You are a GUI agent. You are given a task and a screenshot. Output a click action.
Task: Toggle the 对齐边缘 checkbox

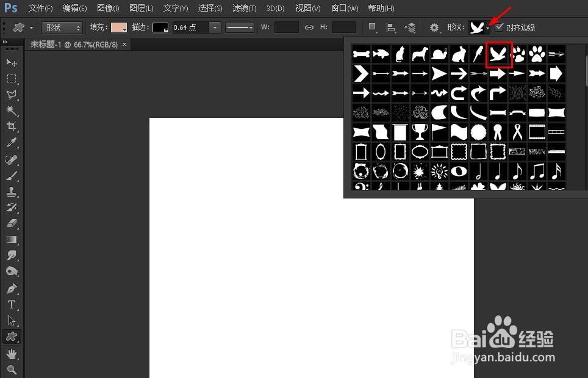(499, 27)
